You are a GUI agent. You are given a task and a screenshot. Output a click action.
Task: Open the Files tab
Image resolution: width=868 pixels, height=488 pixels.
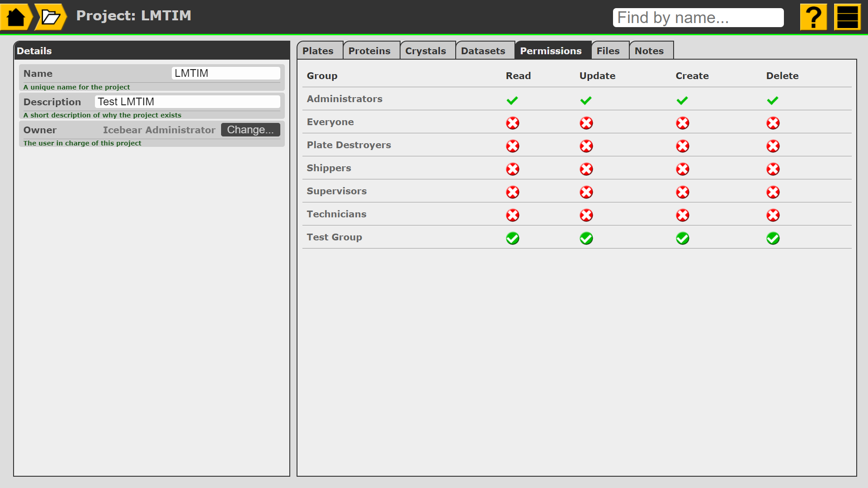tap(609, 51)
